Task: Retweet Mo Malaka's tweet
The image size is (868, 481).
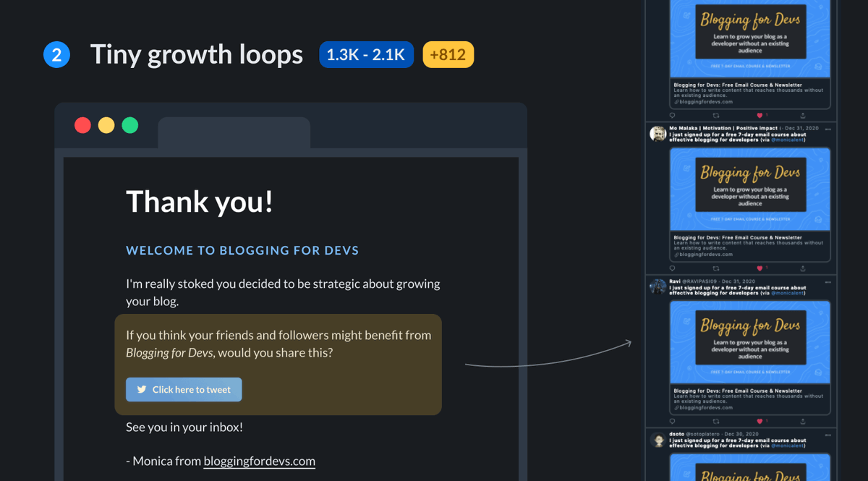Action: click(x=716, y=268)
